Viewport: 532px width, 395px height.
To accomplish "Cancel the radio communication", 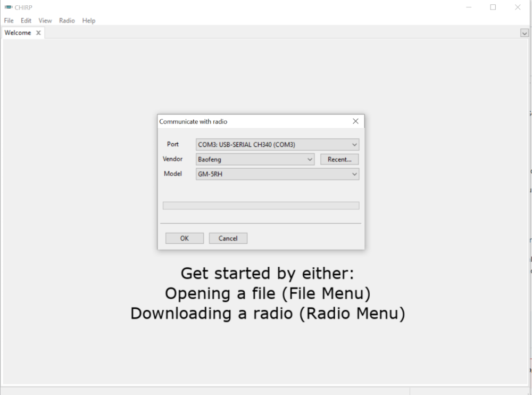I will click(228, 238).
